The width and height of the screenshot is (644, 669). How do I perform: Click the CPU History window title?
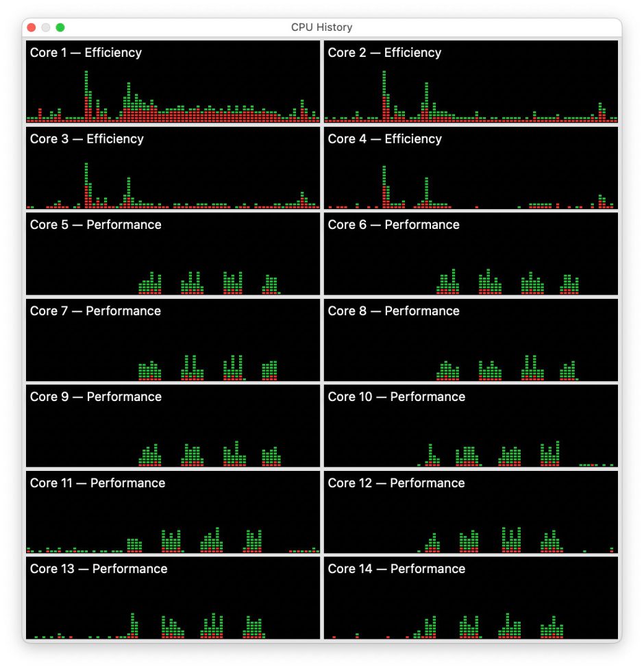[321, 27]
